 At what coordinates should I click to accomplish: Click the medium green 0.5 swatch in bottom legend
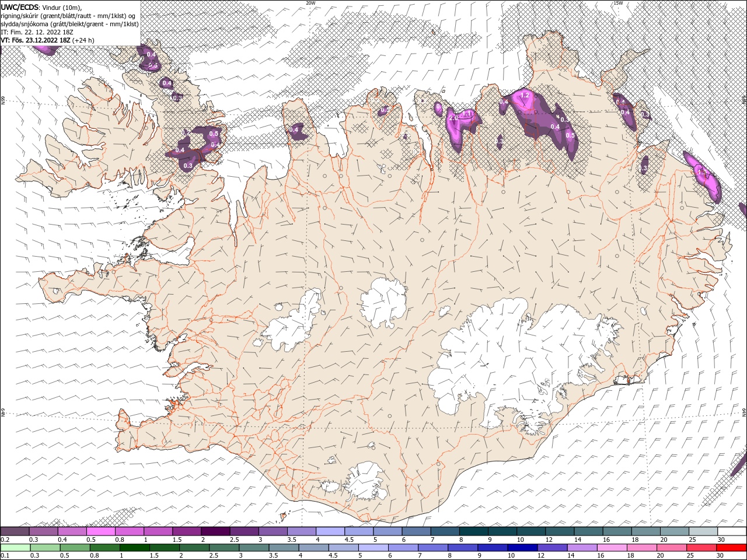point(75,547)
